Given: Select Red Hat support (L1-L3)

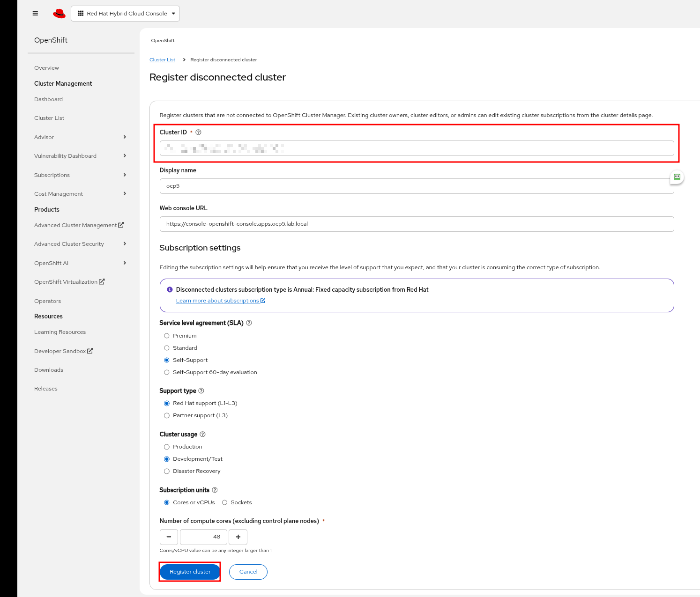Looking at the screenshot, I should 167,403.
